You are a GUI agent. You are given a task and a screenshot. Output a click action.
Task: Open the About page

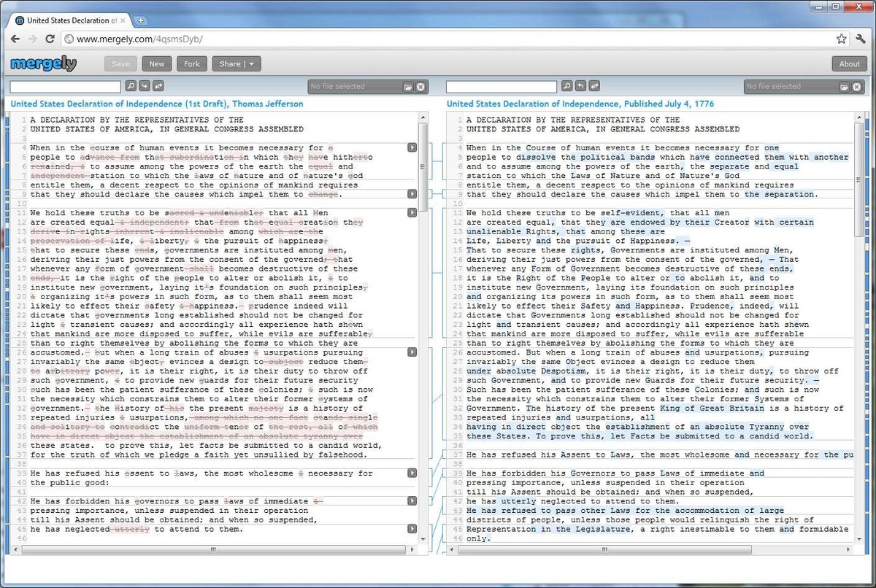(x=849, y=63)
